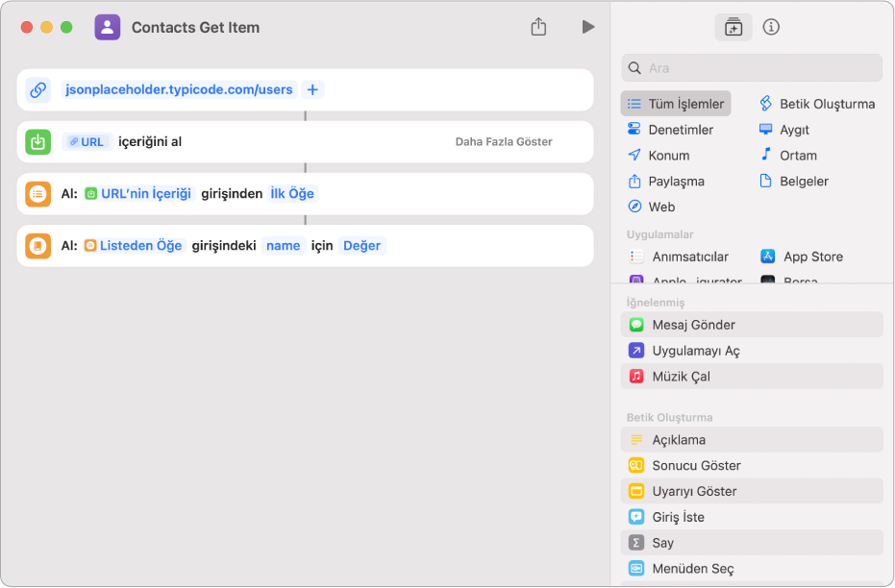Select Betik Oluşturma category
This screenshot has width=895, height=588.
point(817,104)
